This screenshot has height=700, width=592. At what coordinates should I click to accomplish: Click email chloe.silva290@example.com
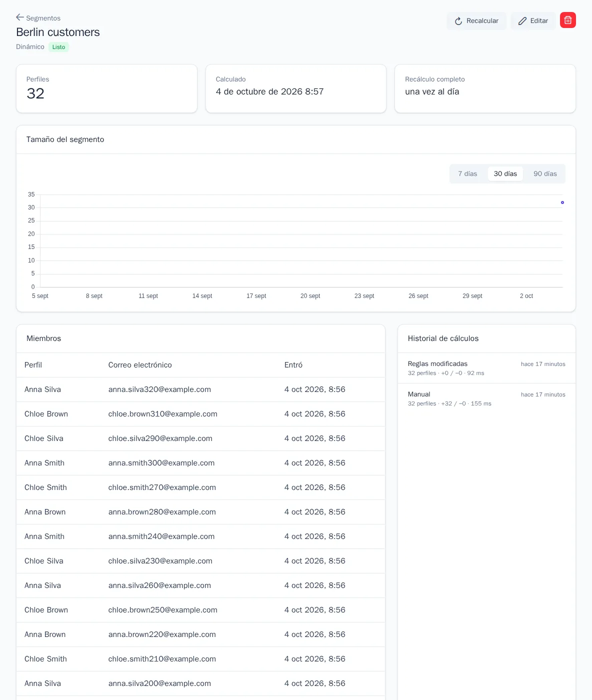point(160,438)
